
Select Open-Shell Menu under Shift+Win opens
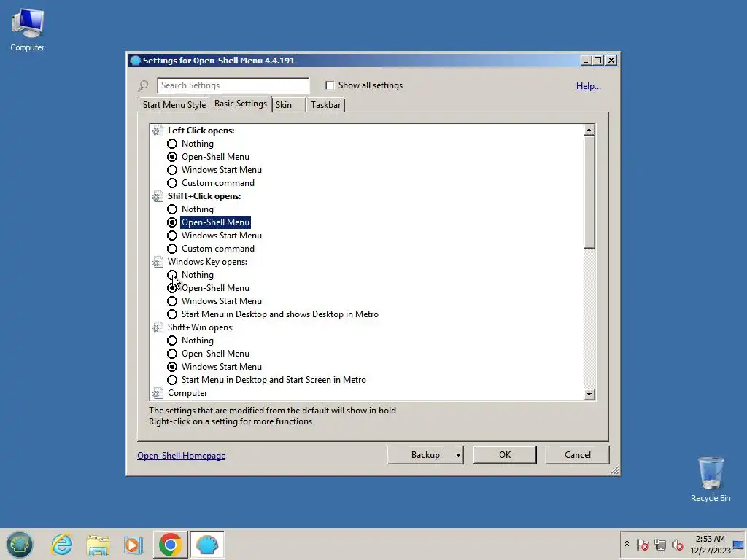[172, 354]
